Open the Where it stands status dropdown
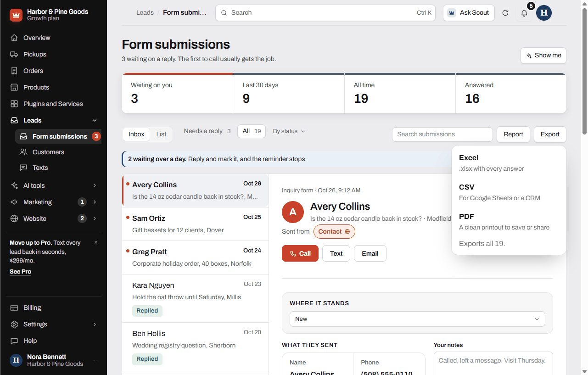The image size is (588, 375). point(417,319)
